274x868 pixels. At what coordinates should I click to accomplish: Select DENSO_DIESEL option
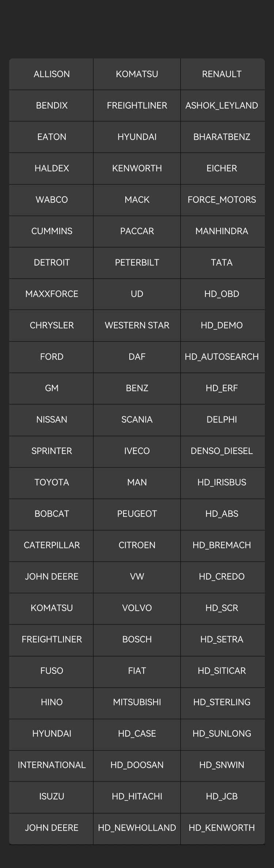222,451
